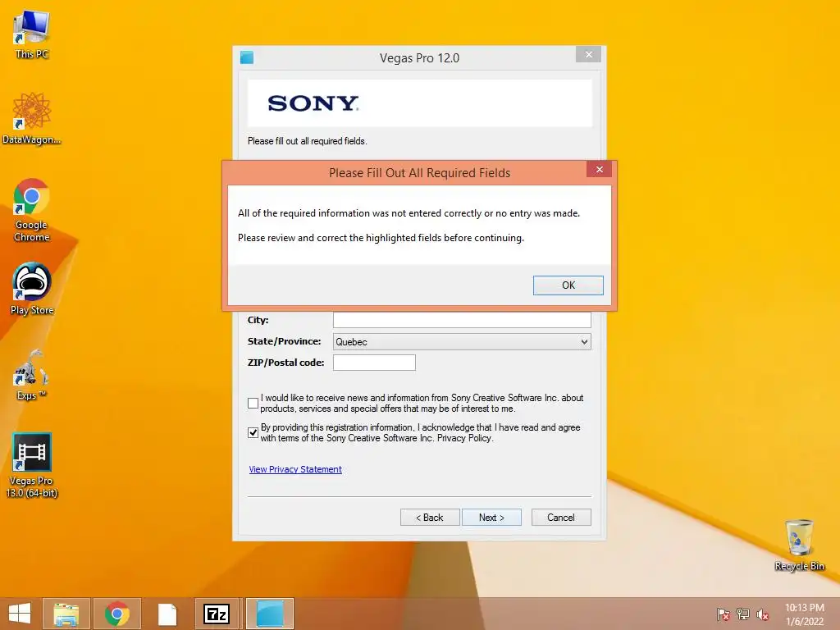
Task: Open the View Privacy Statement link
Action: [x=295, y=469]
